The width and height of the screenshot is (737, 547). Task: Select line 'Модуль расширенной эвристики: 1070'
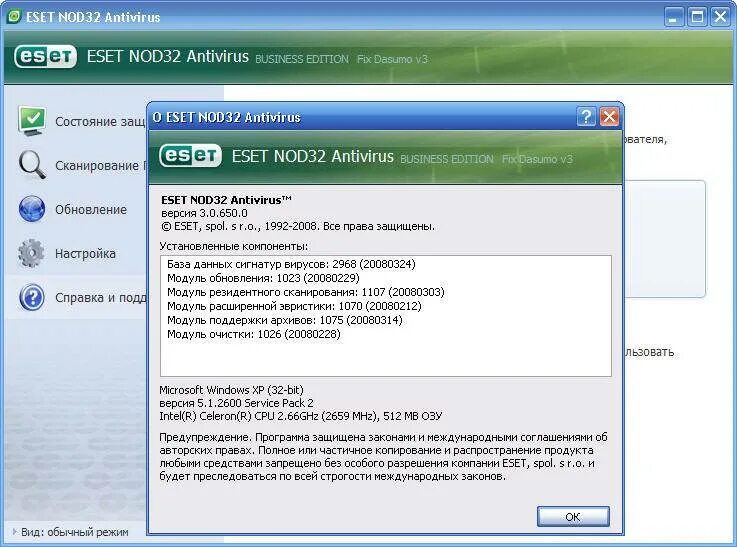pos(294,306)
